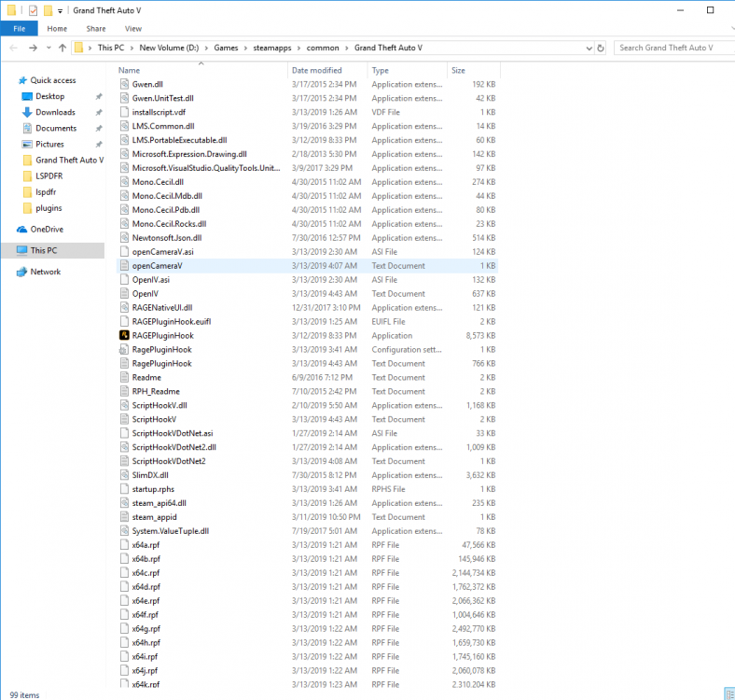Click 'This PC' in the breadcrumb path
This screenshot has width=735, height=700.
point(111,48)
